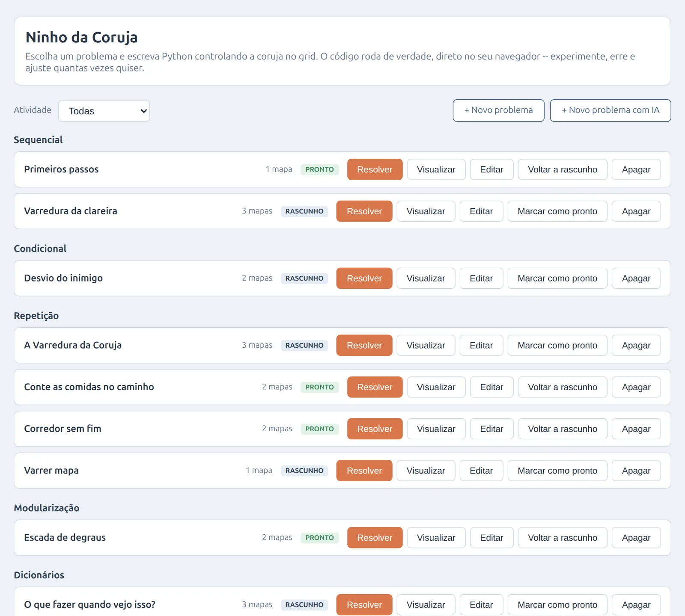Edit the A Varredura da Coruja problem

481,346
